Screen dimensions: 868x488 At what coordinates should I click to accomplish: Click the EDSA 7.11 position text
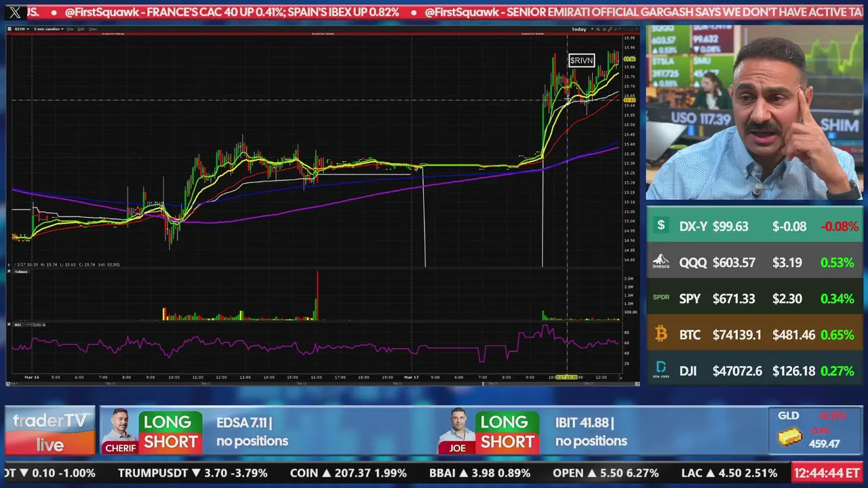(x=244, y=423)
